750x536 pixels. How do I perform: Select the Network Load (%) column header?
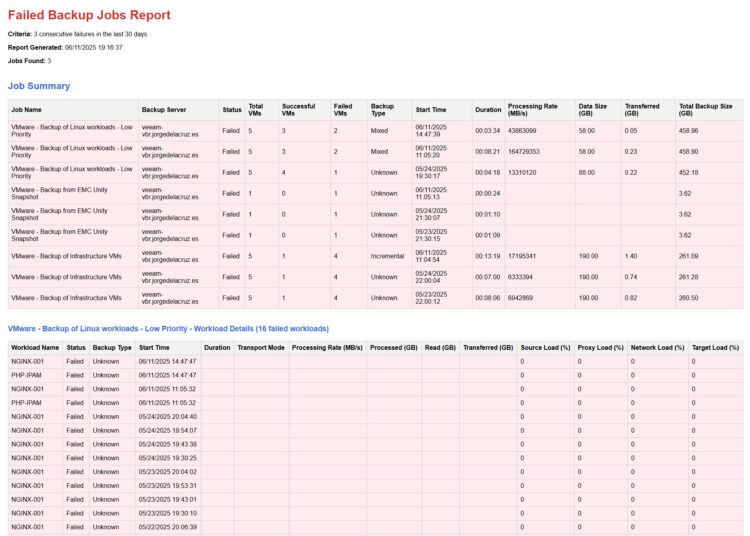coord(658,347)
